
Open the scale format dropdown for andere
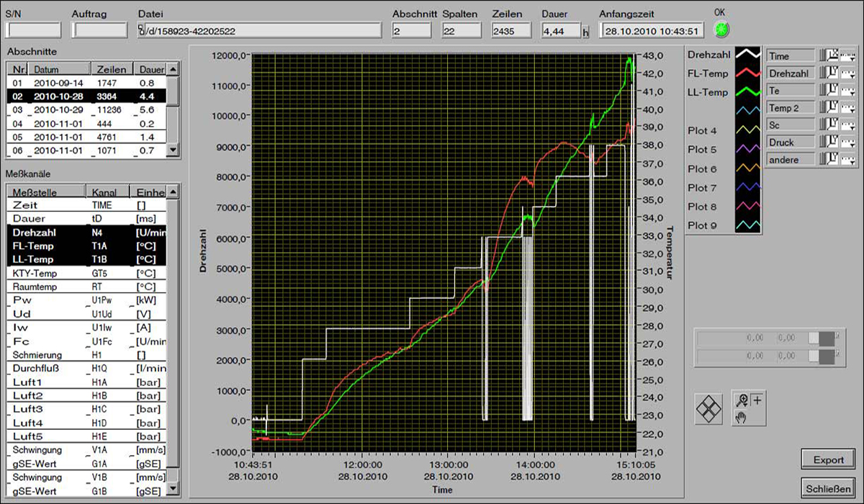(x=847, y=159)
